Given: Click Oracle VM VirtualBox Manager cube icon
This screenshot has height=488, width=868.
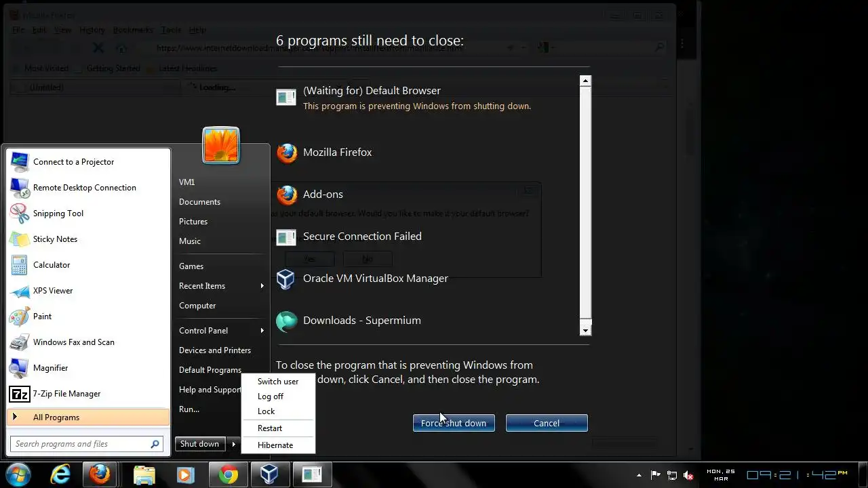Looking at the screenshot, I should 286,279.
